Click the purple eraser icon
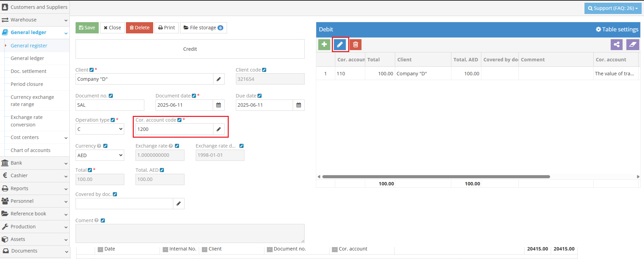644x259 pixels. tap(632, 45)
